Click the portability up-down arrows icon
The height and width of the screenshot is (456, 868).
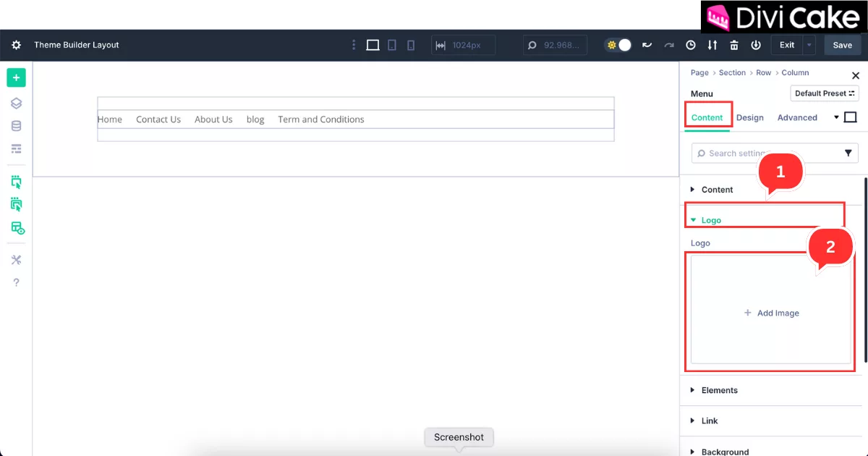coord(712,45)
